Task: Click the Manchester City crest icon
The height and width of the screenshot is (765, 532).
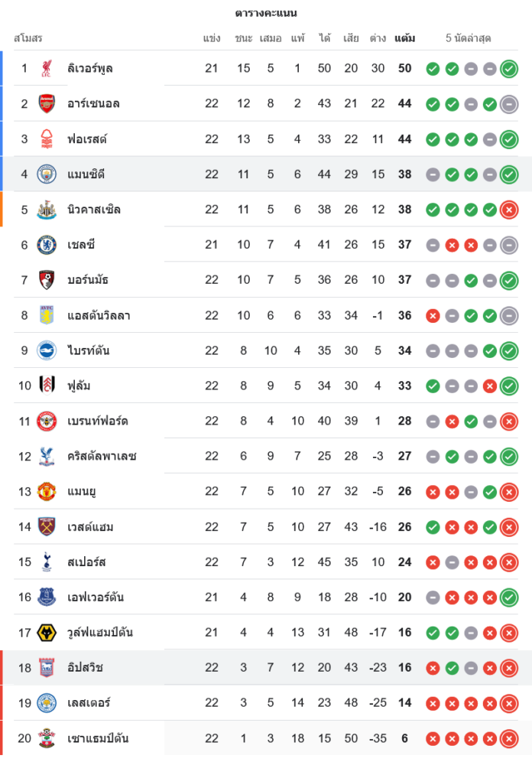Action: [47, 174]
